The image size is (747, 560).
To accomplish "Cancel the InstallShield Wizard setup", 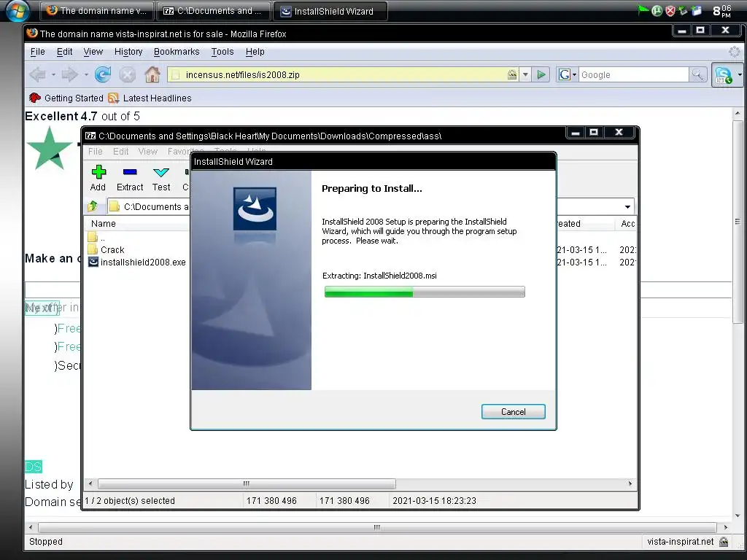I will click(x=513, y=412).
